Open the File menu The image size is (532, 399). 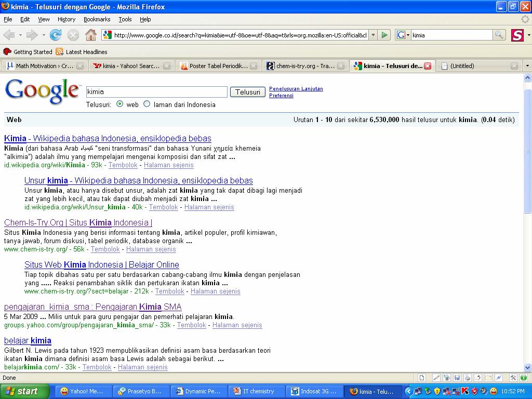click(8, 19)
